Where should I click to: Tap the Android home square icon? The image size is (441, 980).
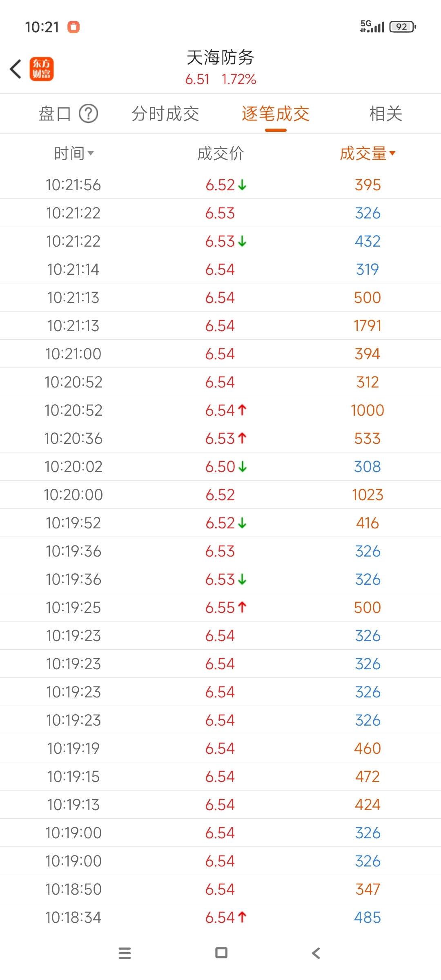point(221,953)
